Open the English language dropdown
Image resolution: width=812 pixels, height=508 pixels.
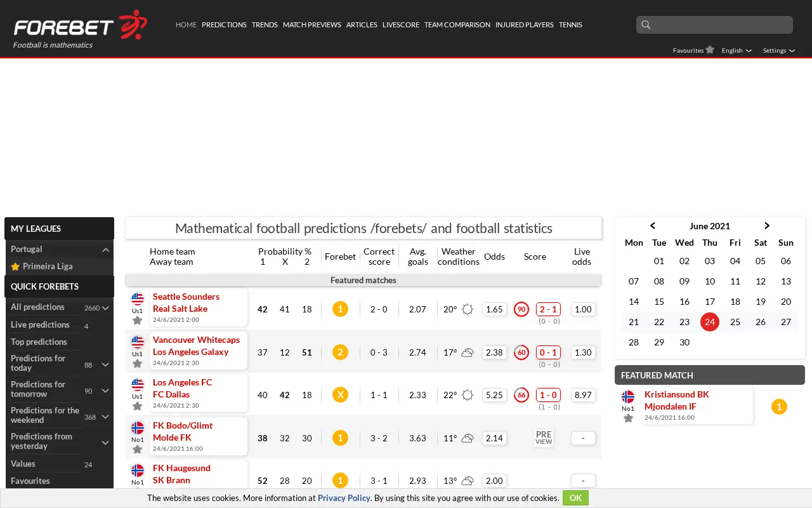click(737, 50)
